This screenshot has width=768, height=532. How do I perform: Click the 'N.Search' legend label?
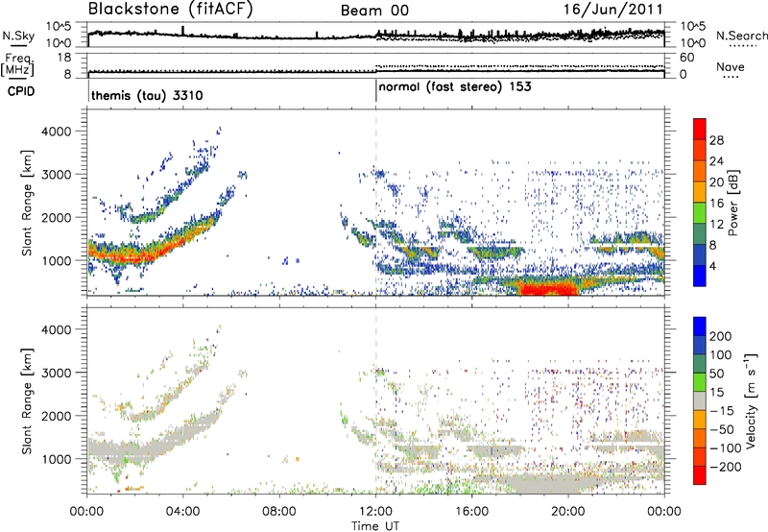pyautogui.click(x=741, y=36)
